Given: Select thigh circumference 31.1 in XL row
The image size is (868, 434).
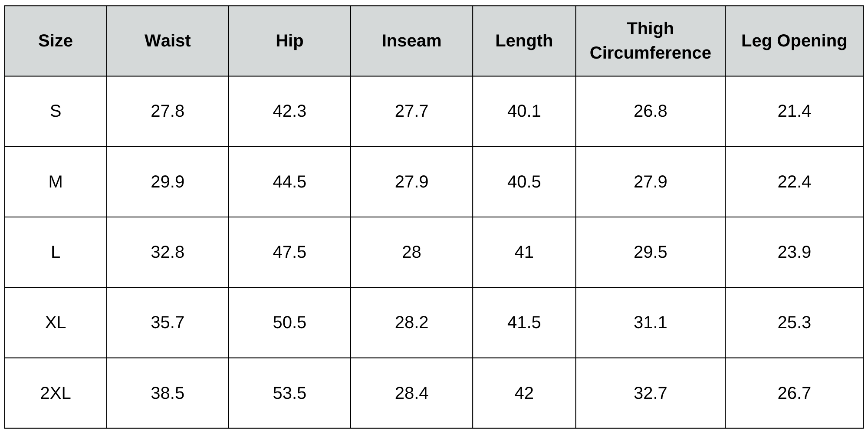Looking at the screenshot, I should coord(650,322).
